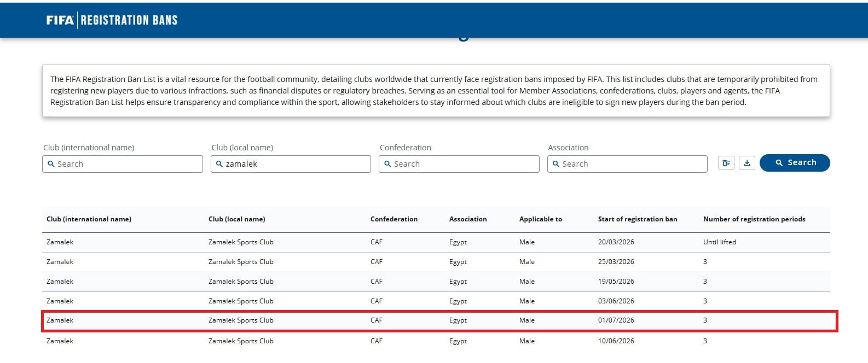Focus the Club (international name) search box

tap(122, 164)
